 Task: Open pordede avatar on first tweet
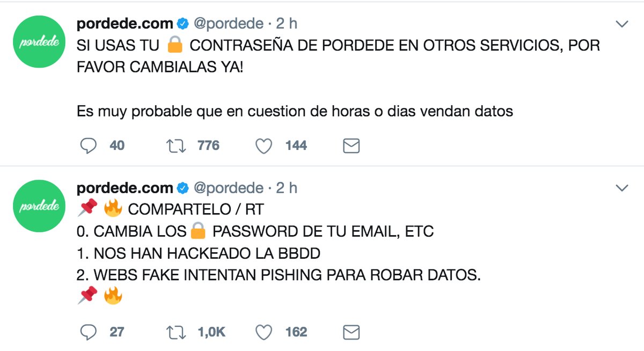pos(38,42)
